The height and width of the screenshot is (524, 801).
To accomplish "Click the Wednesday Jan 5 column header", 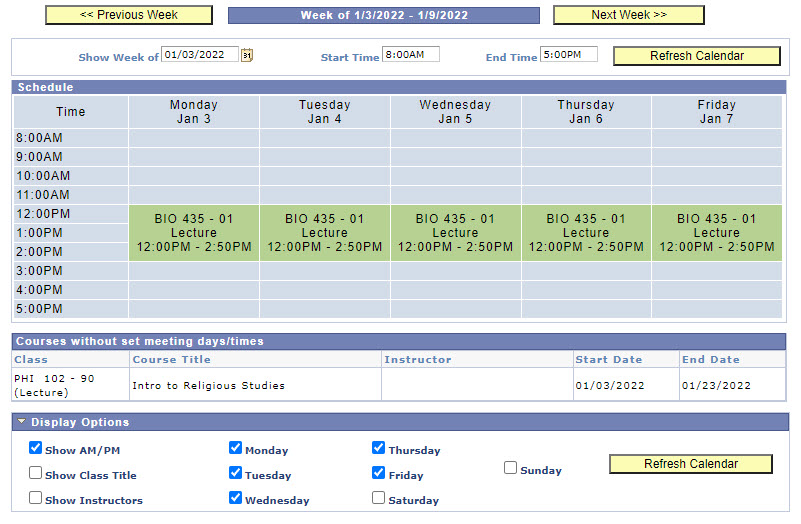I will 455,112.
